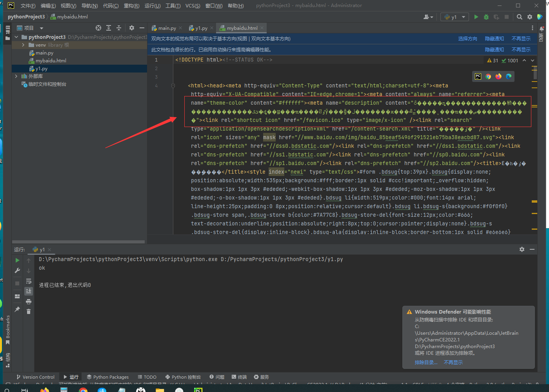The width and height of the screenshot is (549, 392).
Task: Click the 排除目录... link in Defender notification
Action: (426, 363)
